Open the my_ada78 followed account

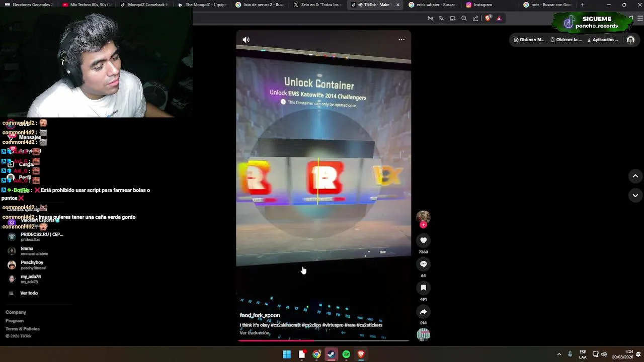(25, 279)
